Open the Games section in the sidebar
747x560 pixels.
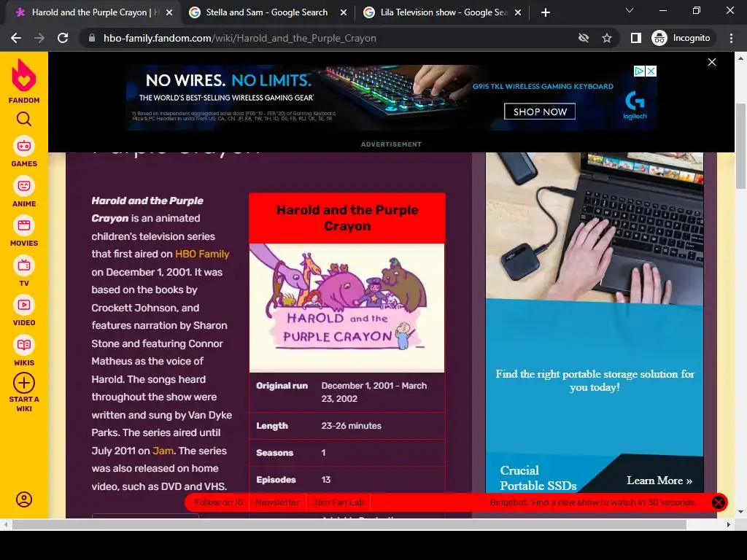coord(24,152)
